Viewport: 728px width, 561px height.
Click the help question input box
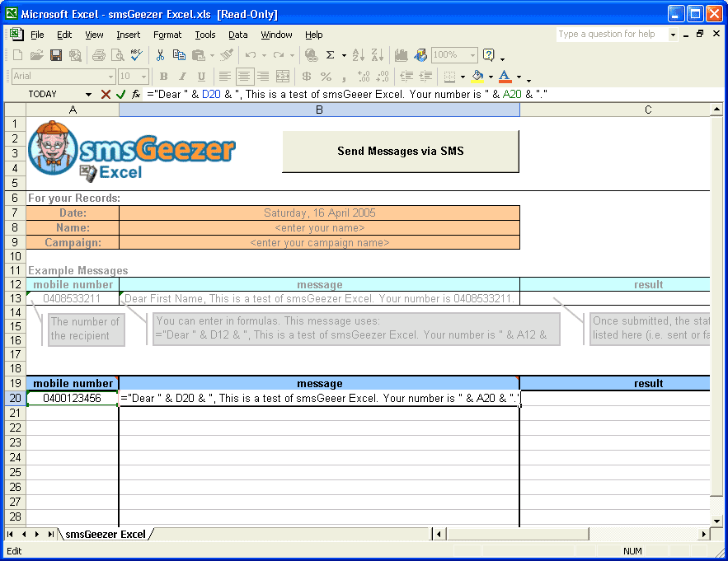tap(612, 35)
